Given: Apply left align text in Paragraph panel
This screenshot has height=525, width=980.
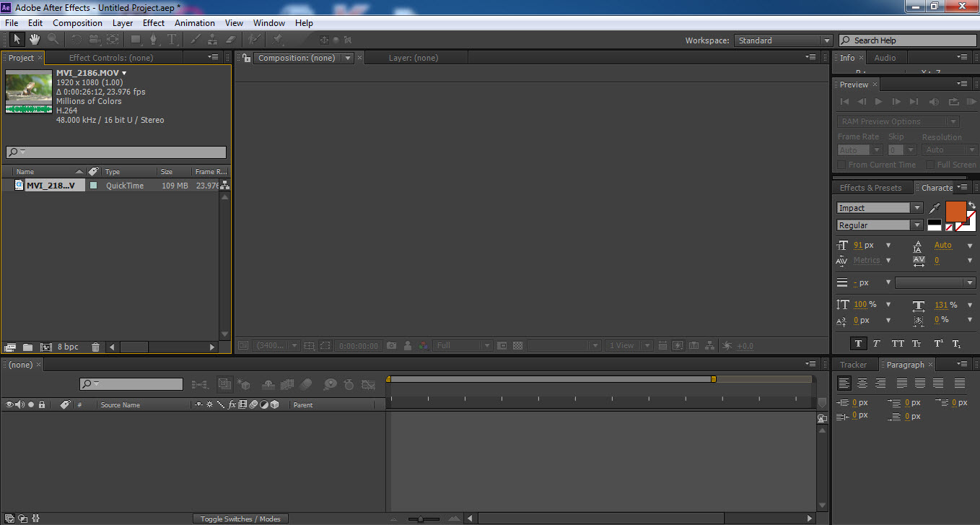Looking at the screenshot, I should pos(844,383).
